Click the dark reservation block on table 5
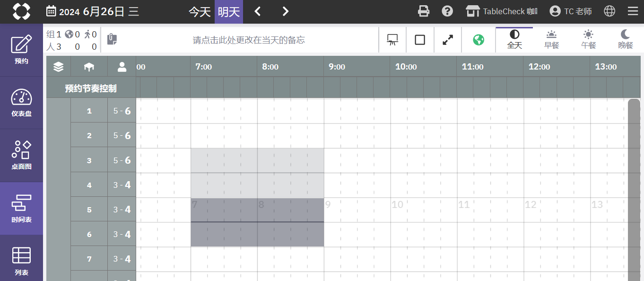 pyautogui.click(x=257, y=210)
